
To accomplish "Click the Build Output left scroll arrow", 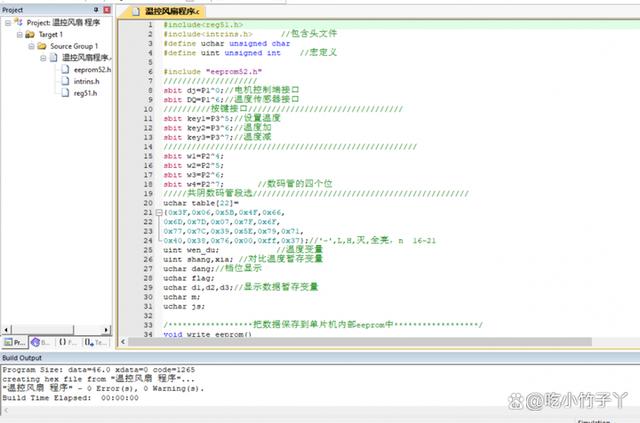I will 6,410.
